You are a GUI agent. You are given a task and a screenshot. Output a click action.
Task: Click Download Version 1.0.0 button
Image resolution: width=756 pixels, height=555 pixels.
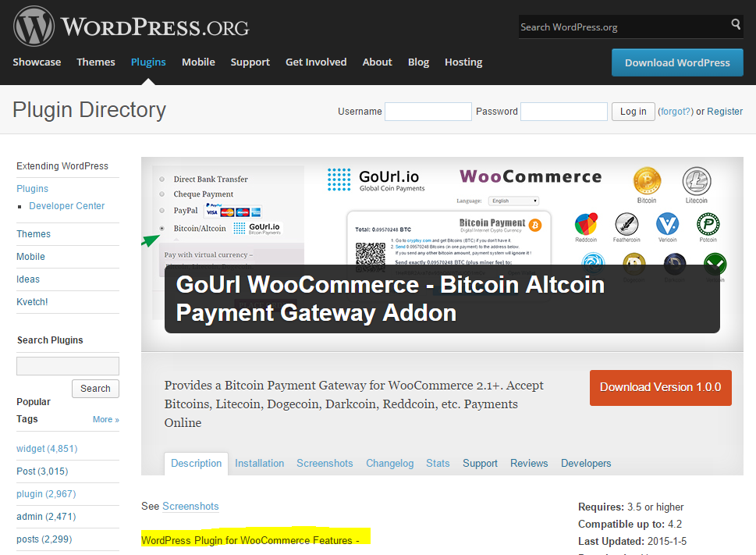[661, 388]
